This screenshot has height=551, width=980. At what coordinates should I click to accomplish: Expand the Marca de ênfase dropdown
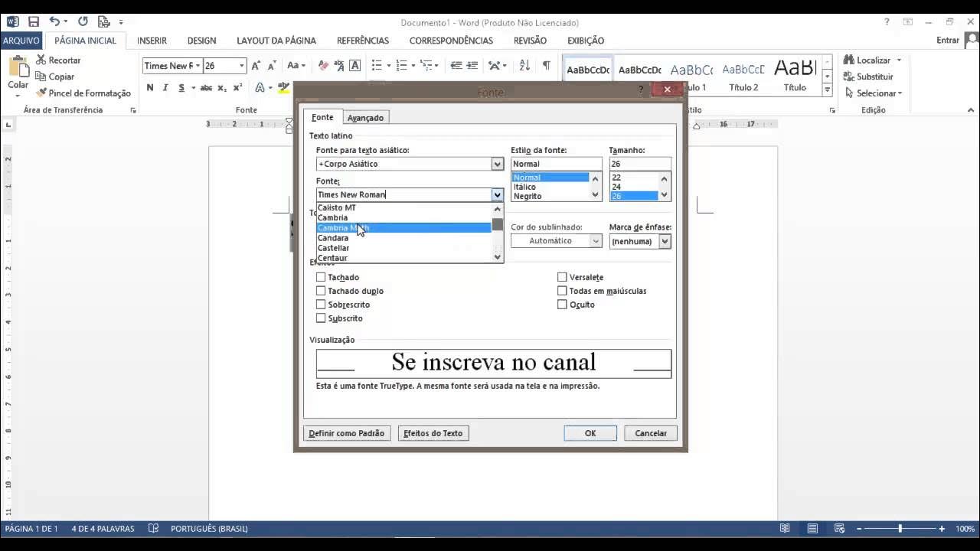[664, 241]
